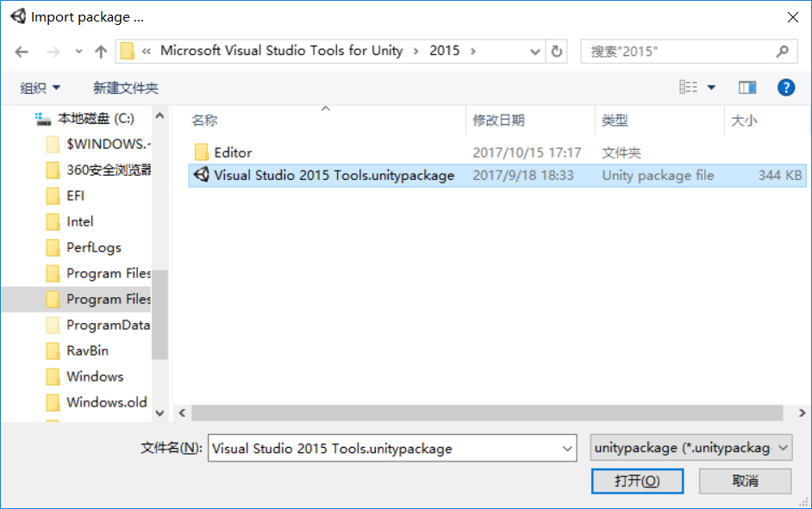The width and height of the screenshot is (812, 509).
Task: Click the 打开(O) button
Action: click(x=637, y=481)
